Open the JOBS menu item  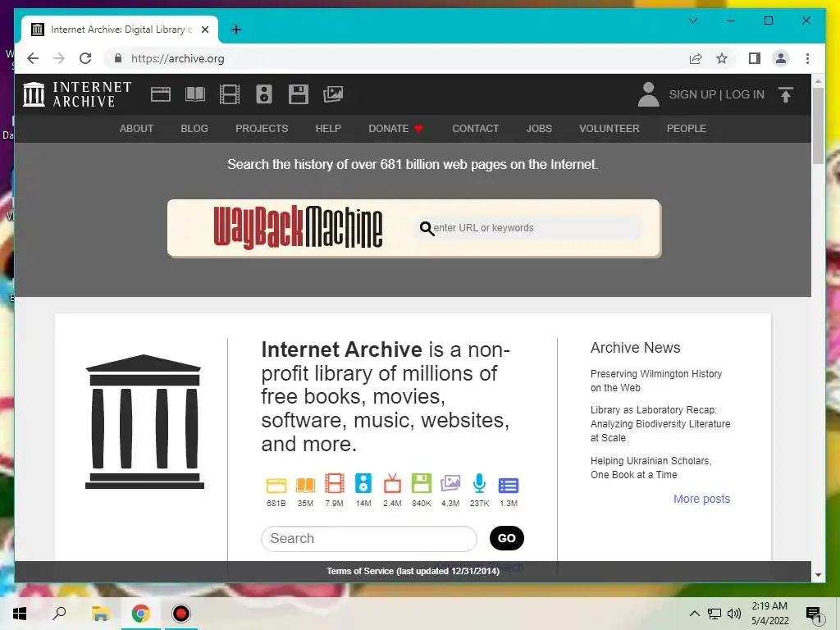point(539,129)
